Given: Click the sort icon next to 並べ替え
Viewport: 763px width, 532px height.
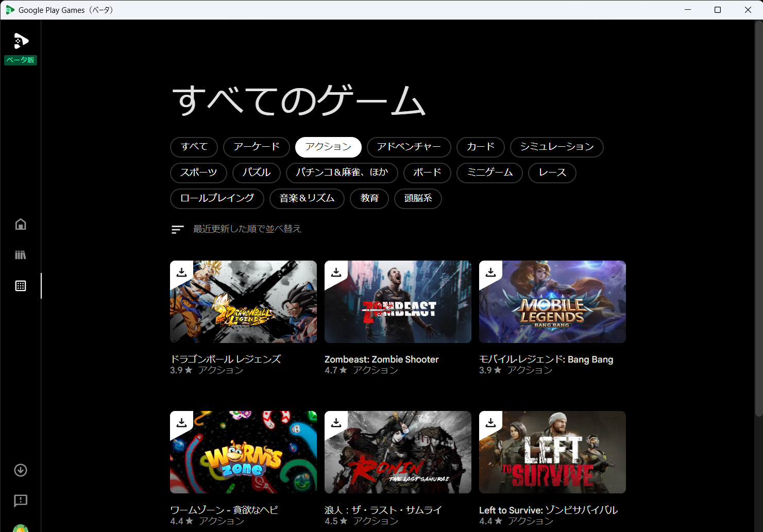Looking at the screenshot, I should point(177,229).
